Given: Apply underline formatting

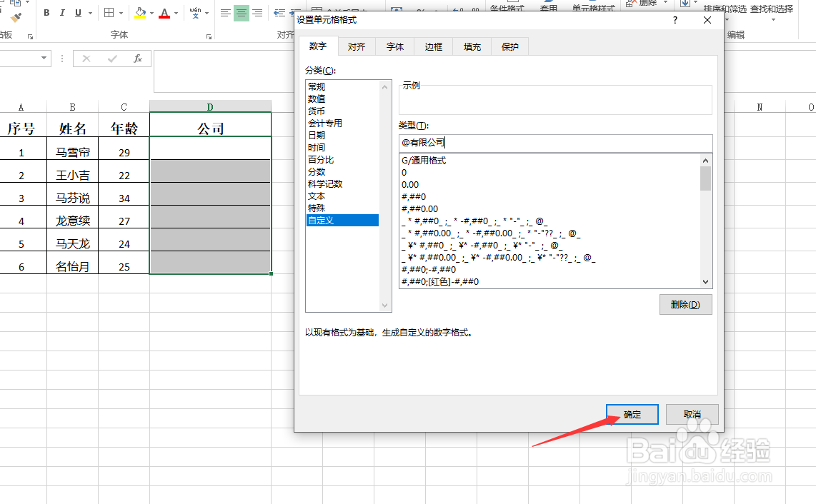Looking at the screenshot, I should point(77,12).
